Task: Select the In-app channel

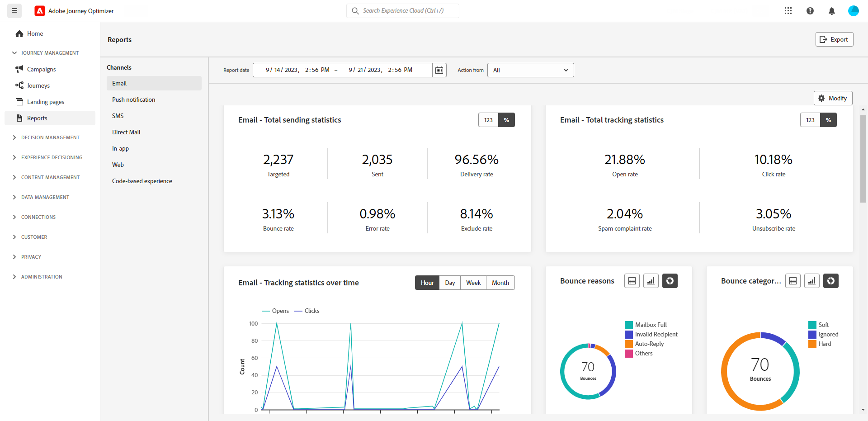Action: [154, 148]
